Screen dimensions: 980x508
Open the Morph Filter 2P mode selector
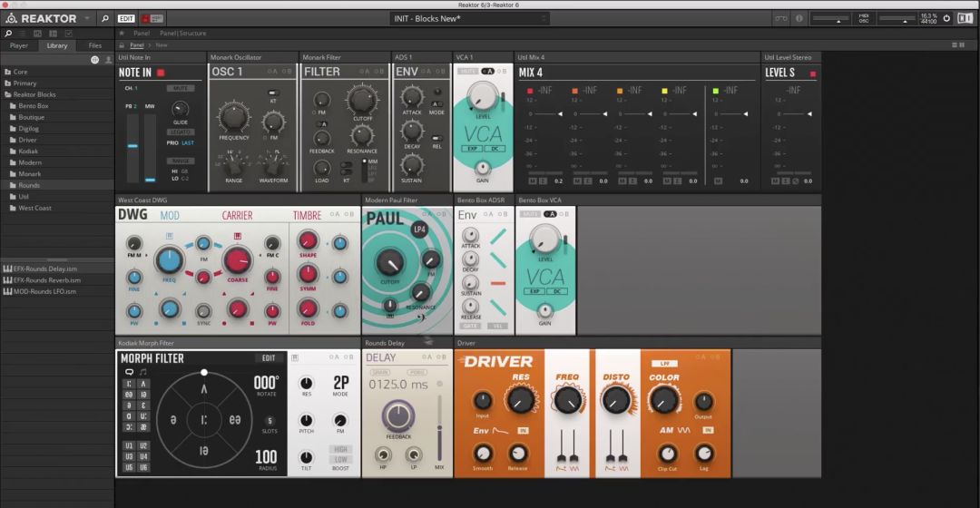point(340,383)
